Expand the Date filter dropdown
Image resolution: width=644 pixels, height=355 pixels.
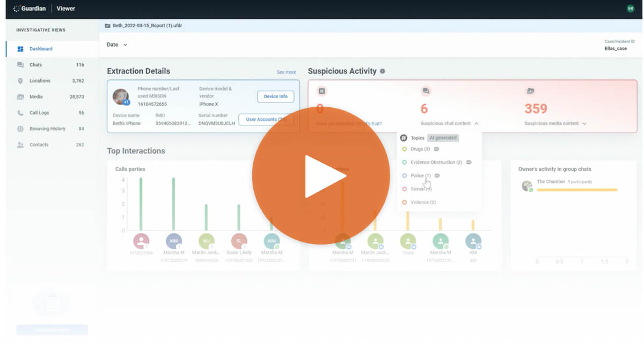117,45
